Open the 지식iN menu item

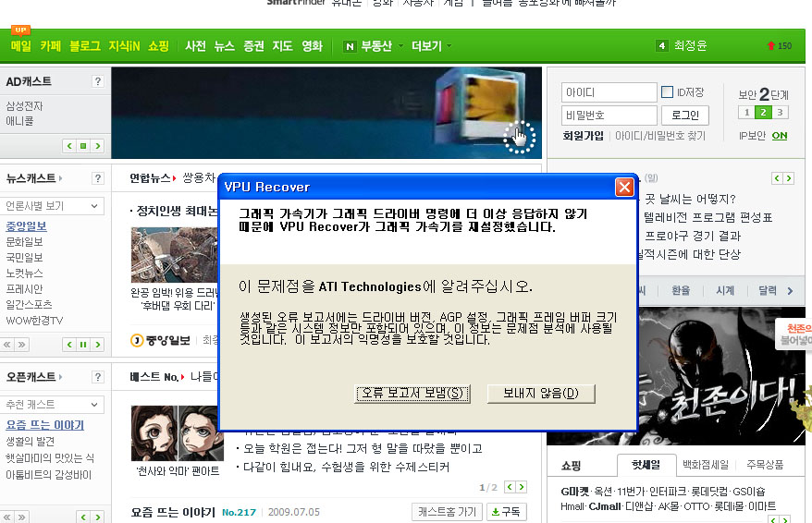(x=124, y=46)
